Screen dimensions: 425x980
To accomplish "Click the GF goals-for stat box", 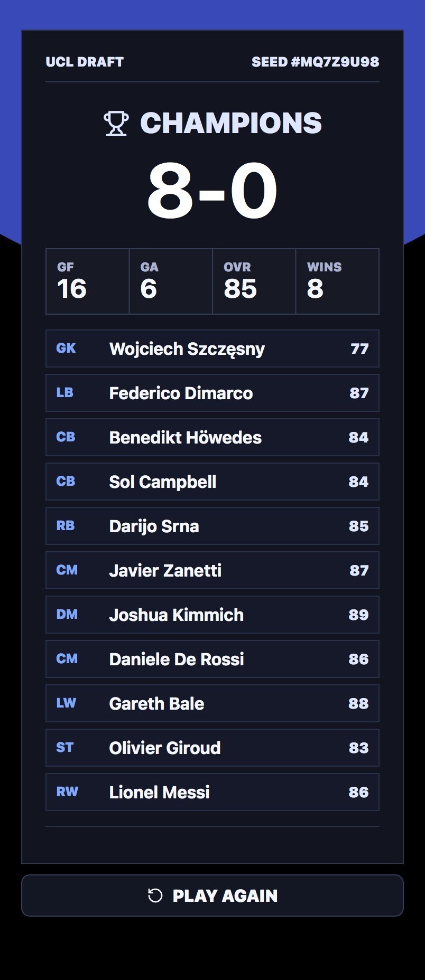I will 88,281.
